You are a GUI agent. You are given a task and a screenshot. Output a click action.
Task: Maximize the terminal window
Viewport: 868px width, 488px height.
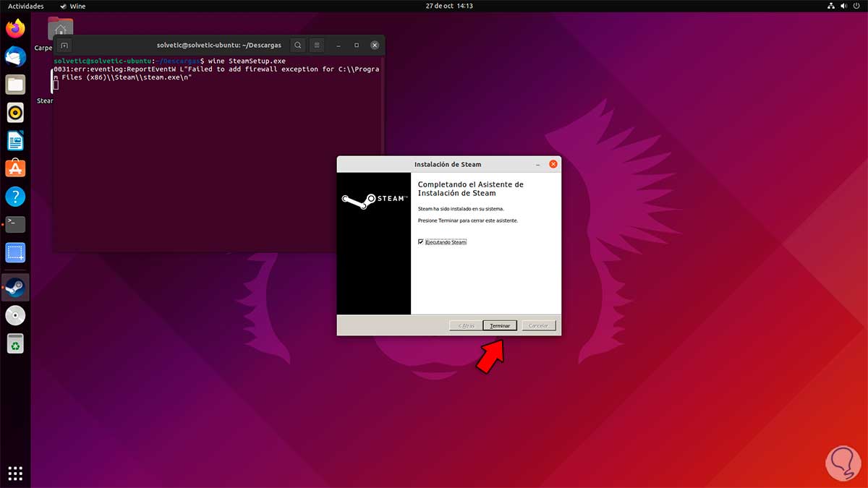(357, 45)
